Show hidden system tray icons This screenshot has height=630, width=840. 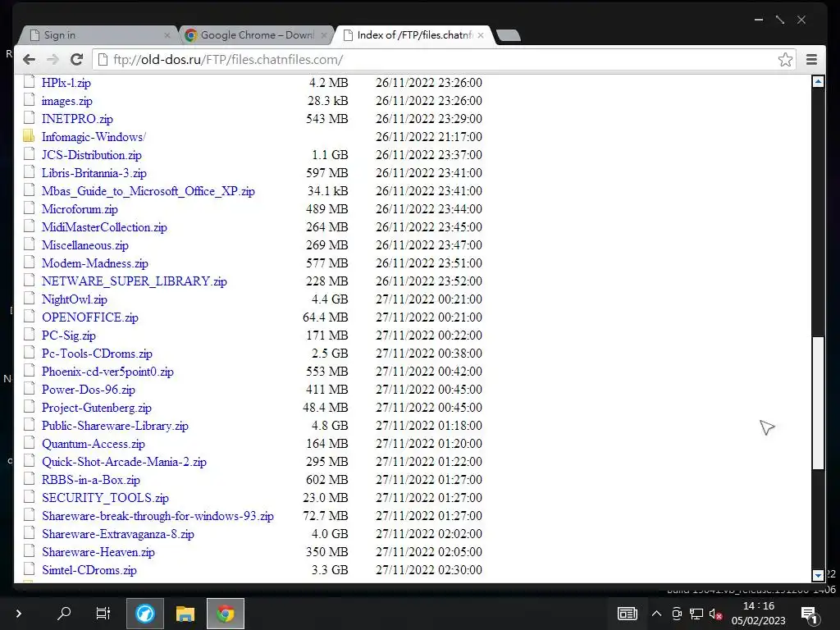[656, 614]
